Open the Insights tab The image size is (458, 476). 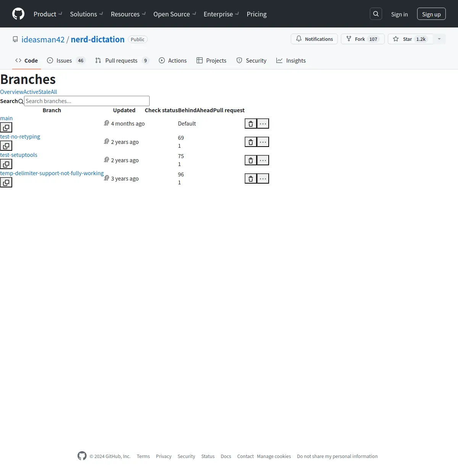(291, 60)
